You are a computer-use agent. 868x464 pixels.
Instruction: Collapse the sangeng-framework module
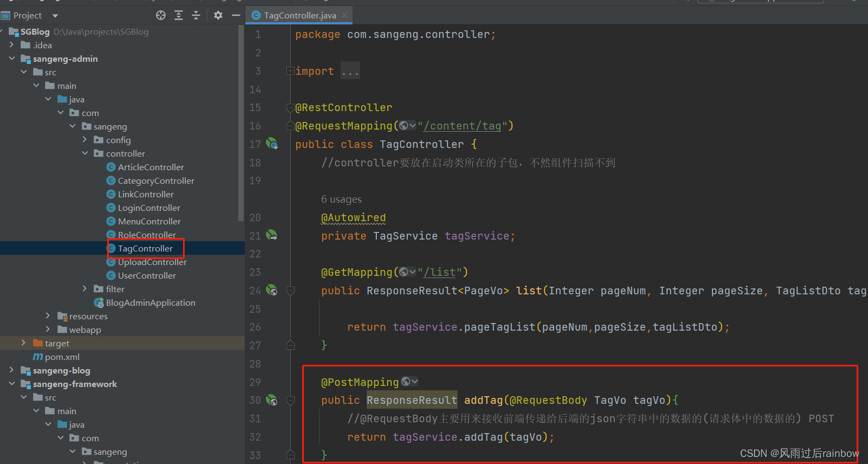tap(11, 384)
